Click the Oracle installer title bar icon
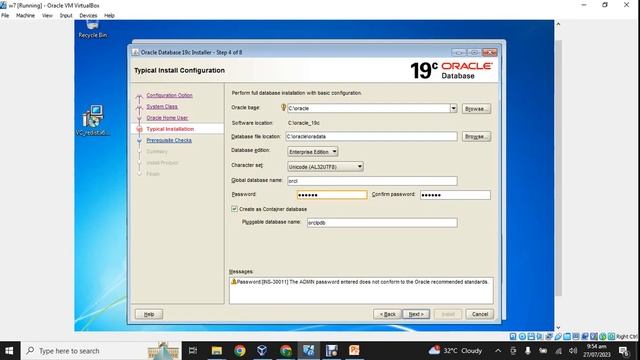This screenshot has height=360, width=640. pos(136,52)
